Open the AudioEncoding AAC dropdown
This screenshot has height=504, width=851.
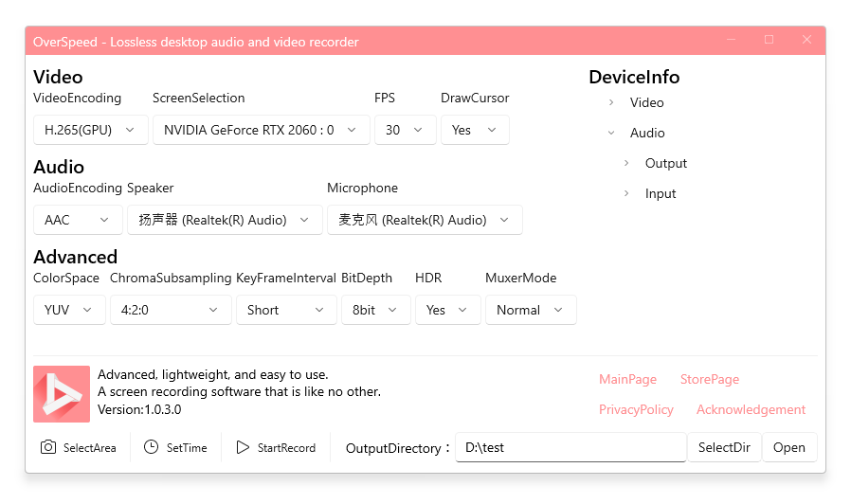[78, 220]
